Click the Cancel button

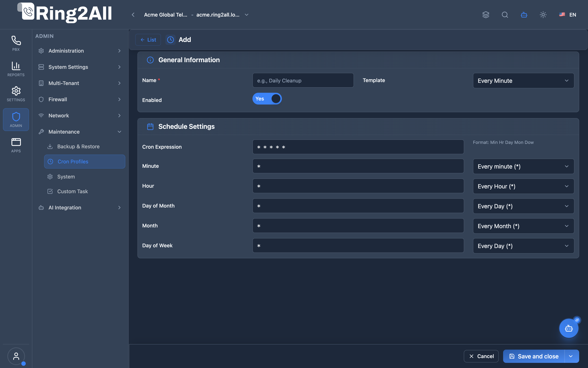point(481,356)
